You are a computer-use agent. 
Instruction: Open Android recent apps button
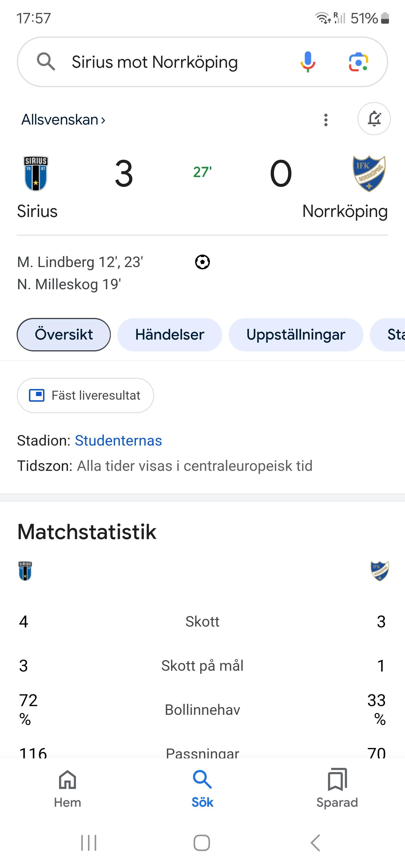pos(89,843)
